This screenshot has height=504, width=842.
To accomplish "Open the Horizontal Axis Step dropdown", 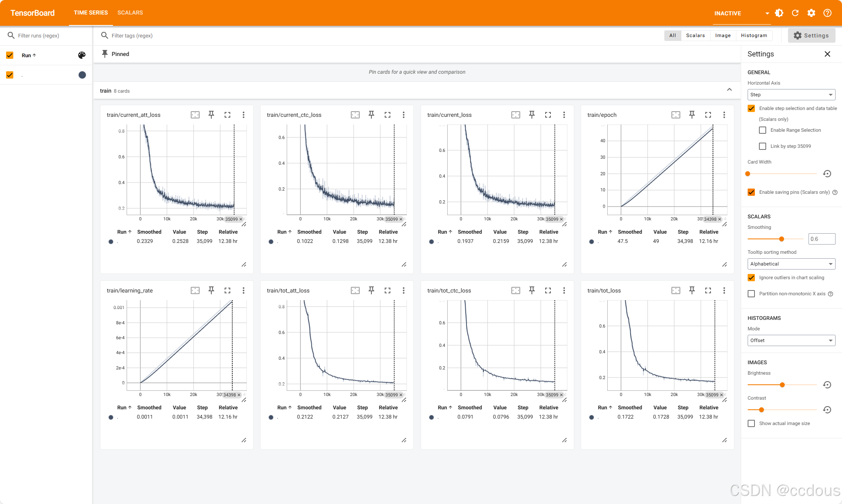I will tap(791, 95).
